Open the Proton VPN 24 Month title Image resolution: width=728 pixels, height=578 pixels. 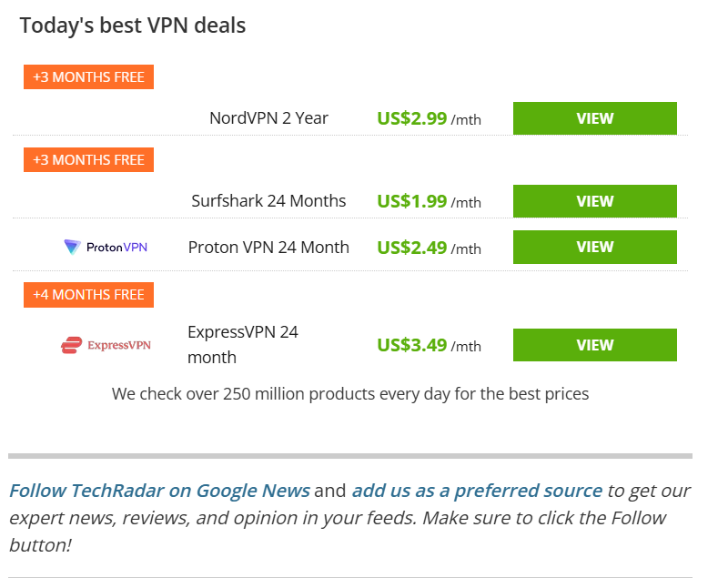pos(268,247)
